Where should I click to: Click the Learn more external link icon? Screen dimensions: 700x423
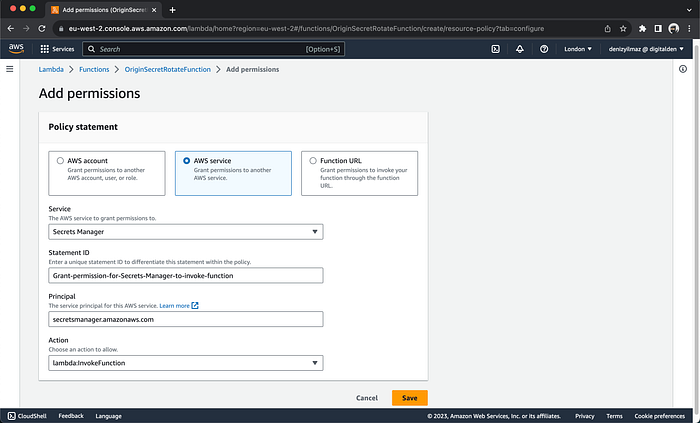click(x=195, y=306)
